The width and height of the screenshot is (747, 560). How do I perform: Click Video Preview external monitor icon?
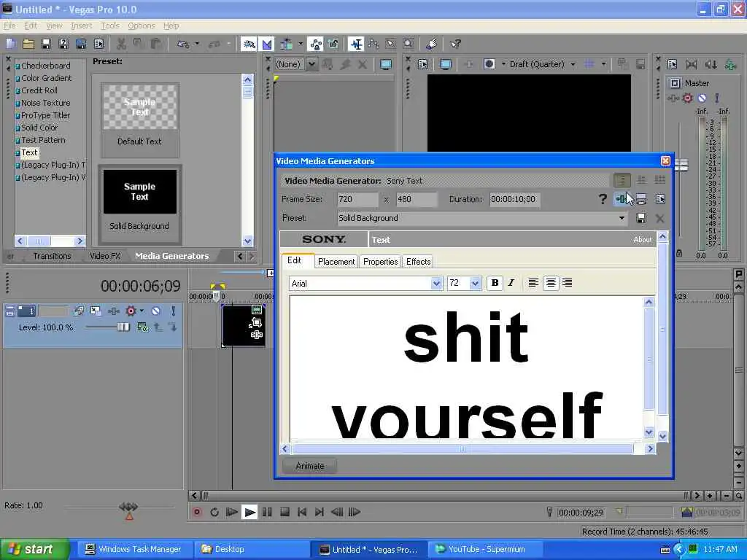point(445,64)
